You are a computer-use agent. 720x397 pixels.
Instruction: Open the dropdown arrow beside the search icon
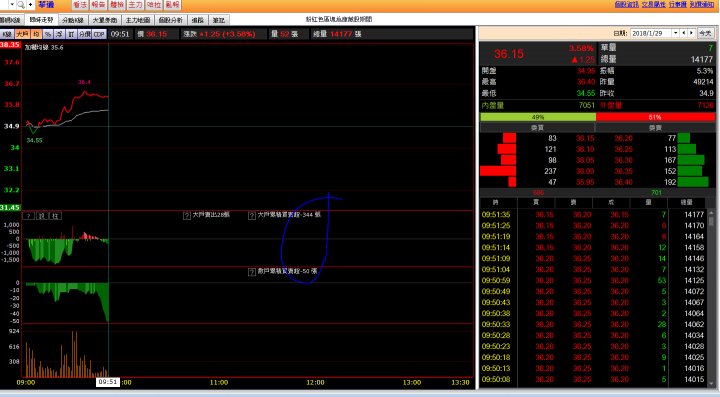tap(12, 5)
